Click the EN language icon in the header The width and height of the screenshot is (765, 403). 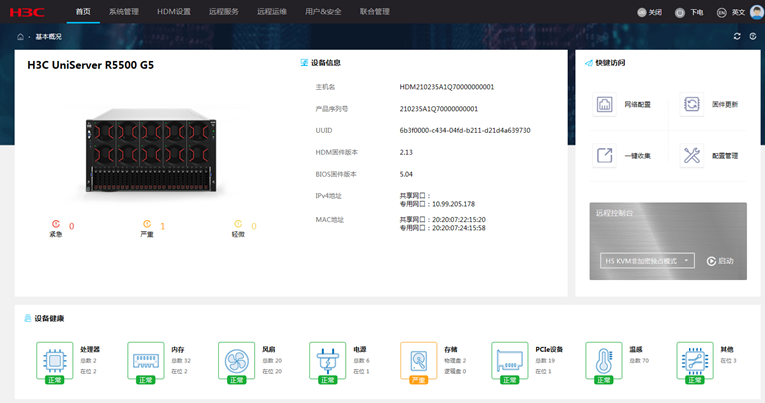click(722, 13)
